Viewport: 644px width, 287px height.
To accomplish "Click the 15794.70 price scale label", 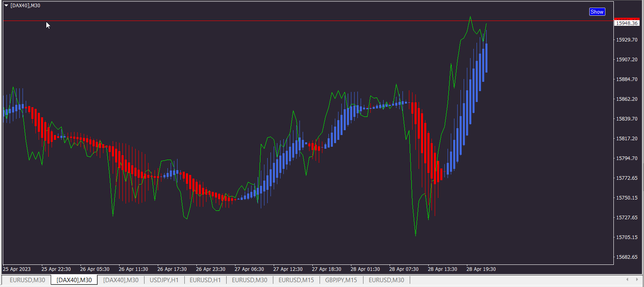I will (627, 158).
